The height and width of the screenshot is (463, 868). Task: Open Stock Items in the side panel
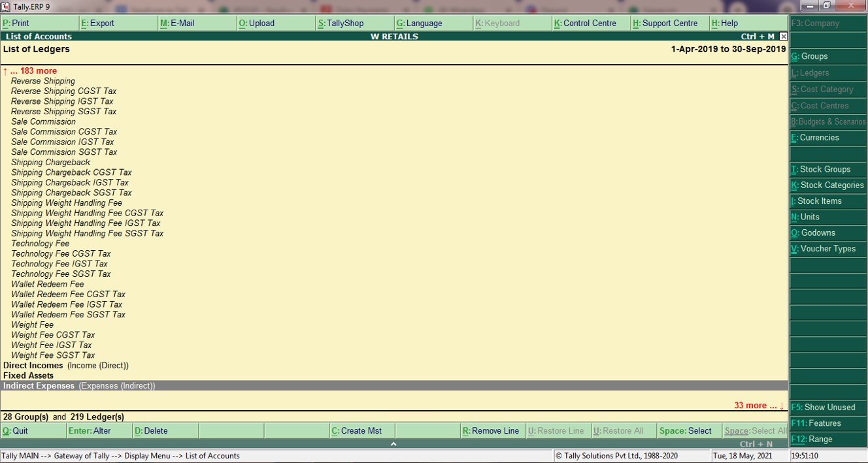(828, 201)
